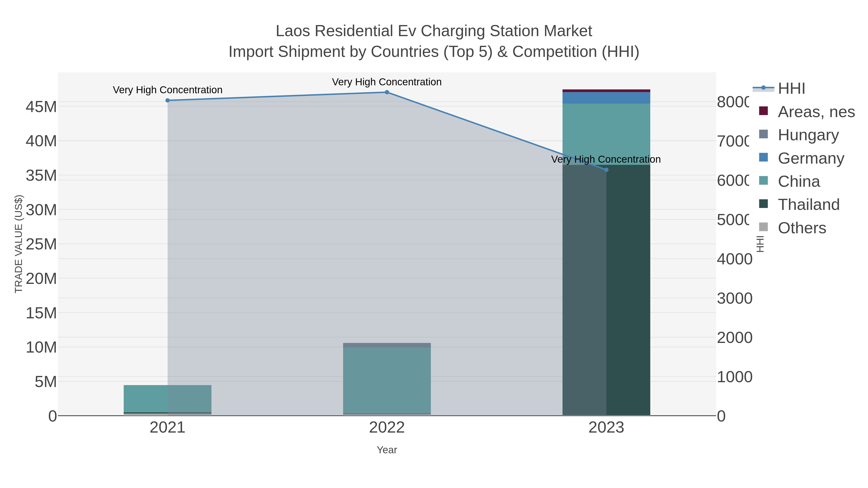Click the 2023 HHI data point
Viewport: 868px width, 488px height.
coord(606,170)
